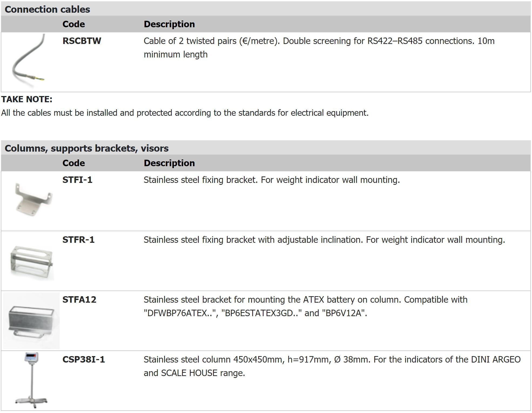532x413 pixels.
Task: Open the STFI-1 fixing bracket picture
Action: coord(33,200)
